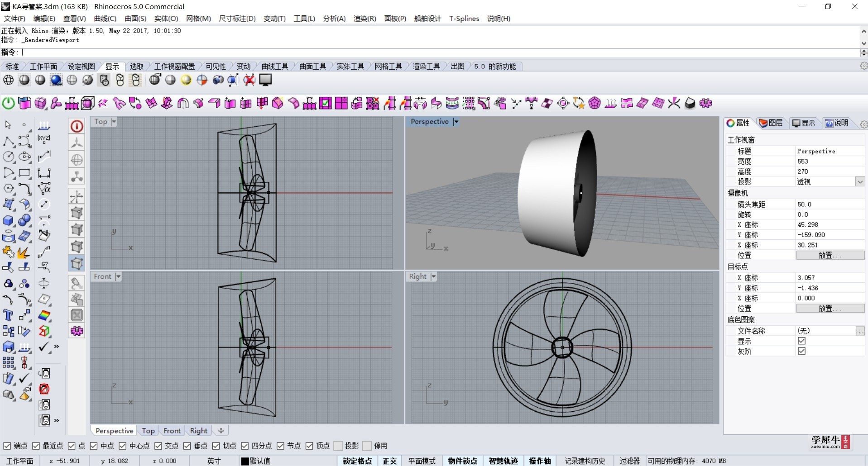868x466 pixels.
Task: Select the pointer arrow tool
Action: point(8,125)
